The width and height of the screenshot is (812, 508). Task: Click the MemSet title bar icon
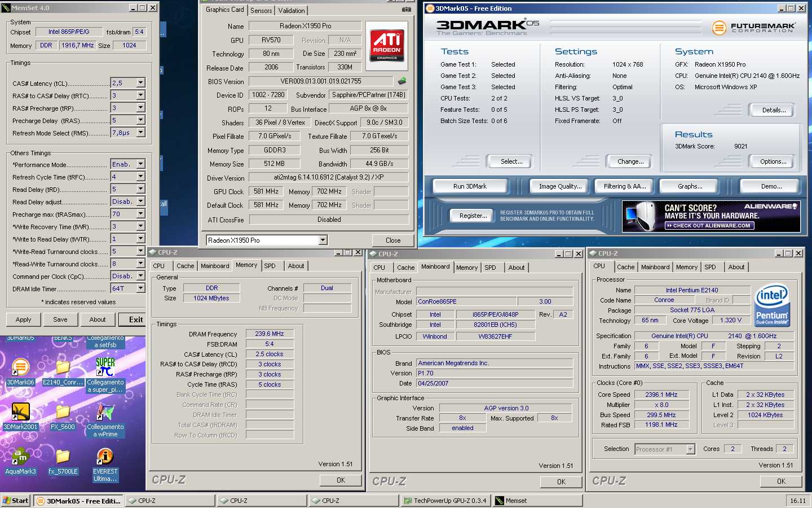tap(6, 8)
